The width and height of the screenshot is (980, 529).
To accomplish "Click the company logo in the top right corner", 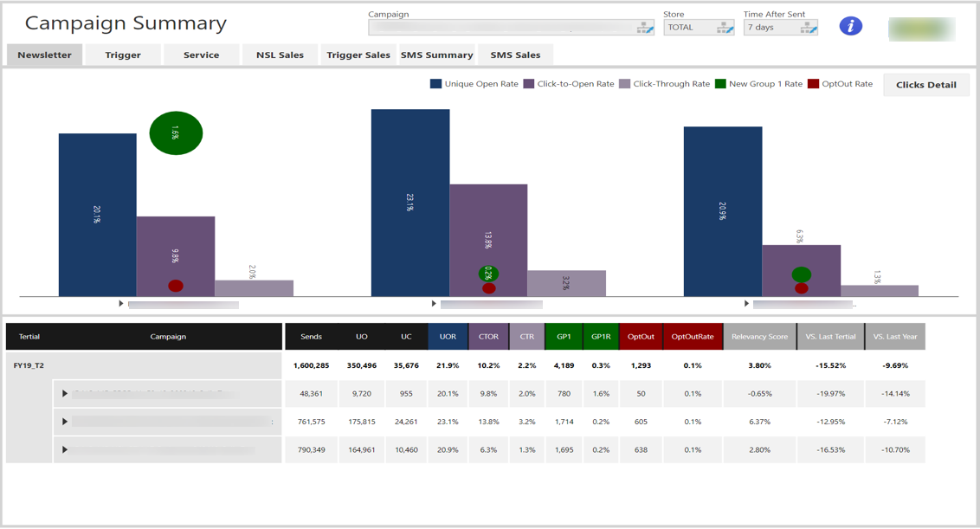I will [x=921, y=28].
